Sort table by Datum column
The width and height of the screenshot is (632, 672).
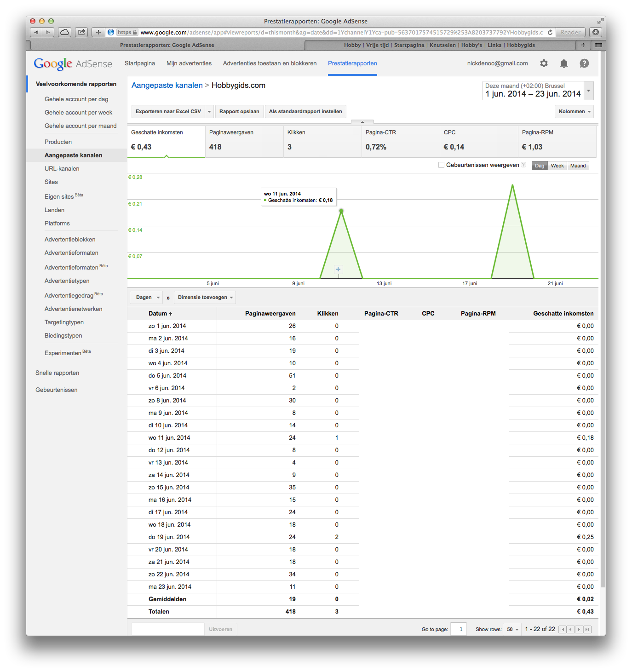point(161,314)
